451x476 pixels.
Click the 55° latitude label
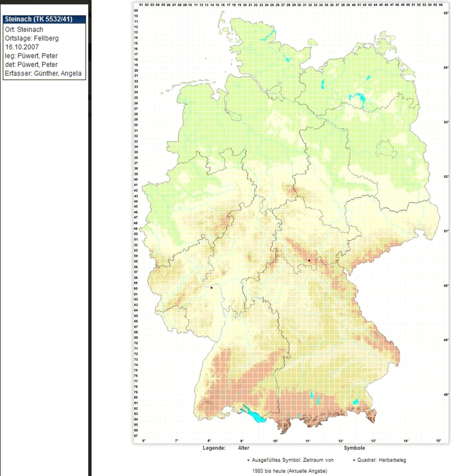point(446,13)
